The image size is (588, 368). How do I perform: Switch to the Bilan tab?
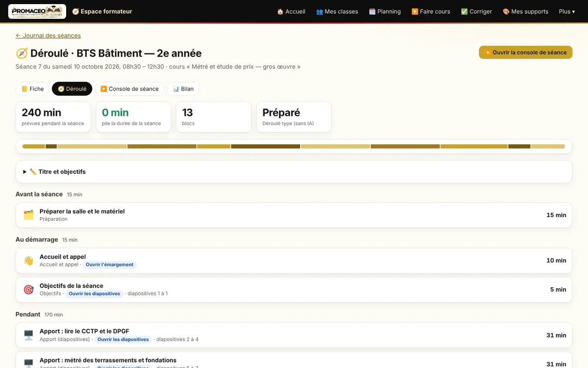[183, 89]
